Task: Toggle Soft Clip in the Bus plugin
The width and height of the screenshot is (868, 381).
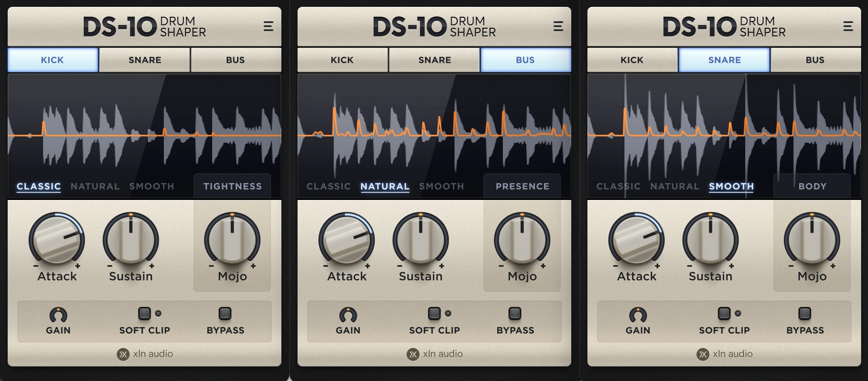Action: tap(434, 313)
